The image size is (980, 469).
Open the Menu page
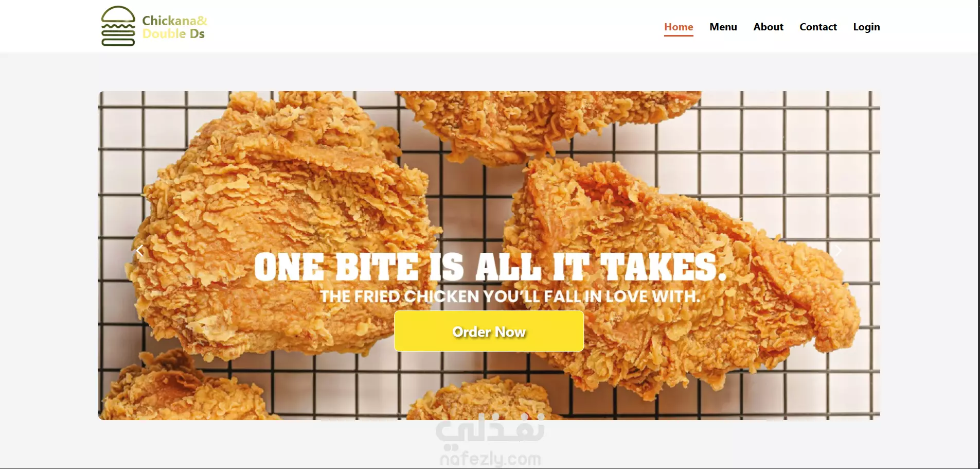(x=723, y=27)
